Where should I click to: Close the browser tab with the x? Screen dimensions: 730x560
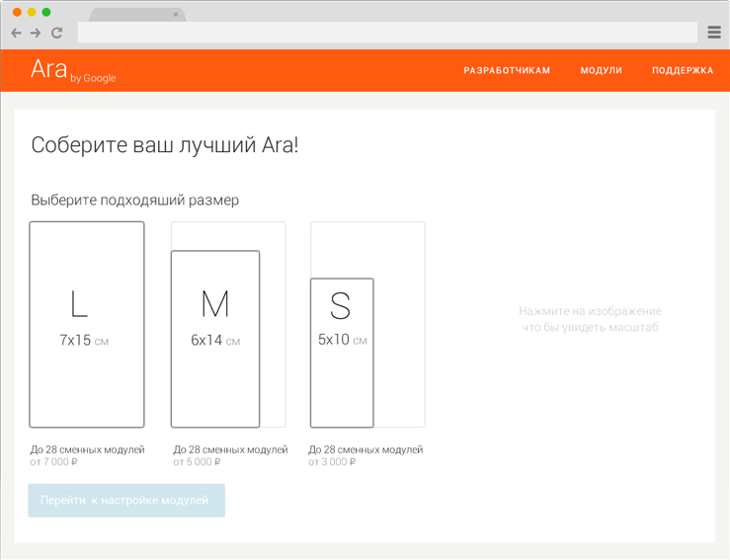(176, 15)
